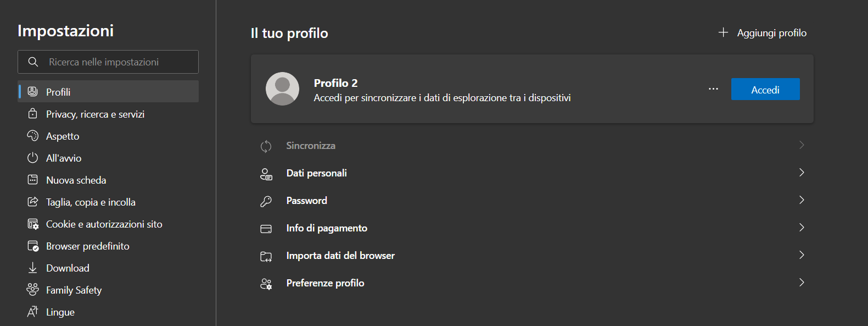
Task: Click the Family Safety people icon
Action: [33, 290]
